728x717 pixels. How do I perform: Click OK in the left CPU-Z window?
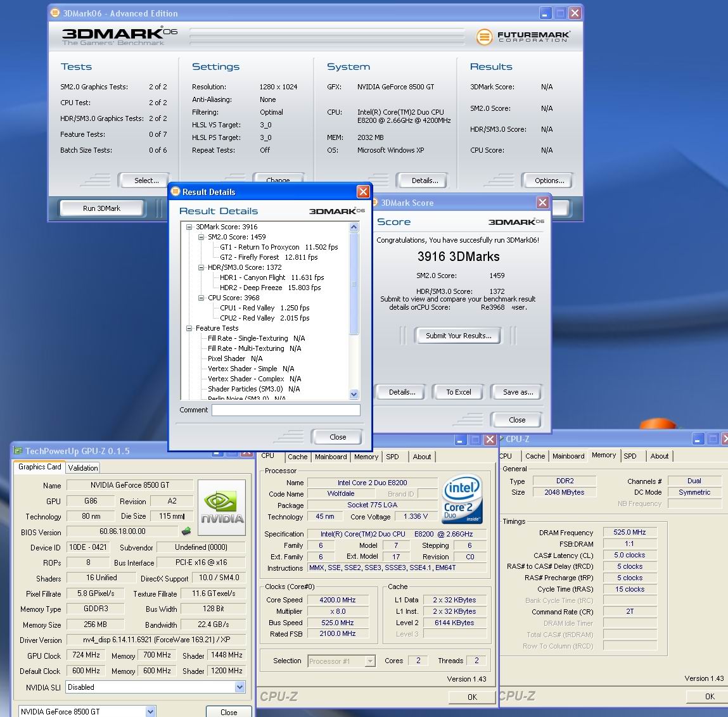point(472,697)
